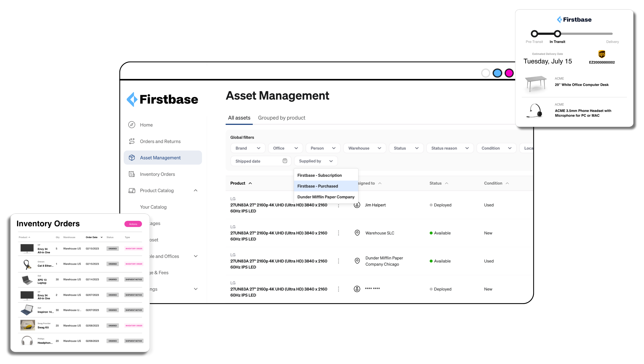
Task: Click the magenta color circle
Action: pos(509,73)
